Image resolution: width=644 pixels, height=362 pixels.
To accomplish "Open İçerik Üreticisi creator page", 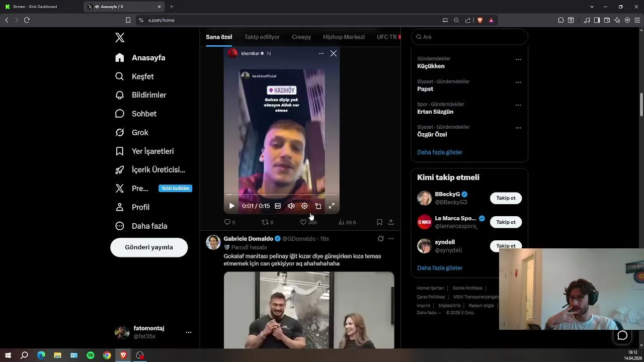I will click(150, 170).
